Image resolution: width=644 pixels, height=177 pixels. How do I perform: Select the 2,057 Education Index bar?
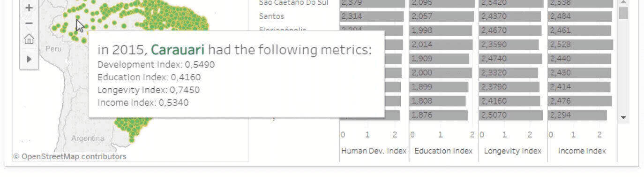coord(440,16)
